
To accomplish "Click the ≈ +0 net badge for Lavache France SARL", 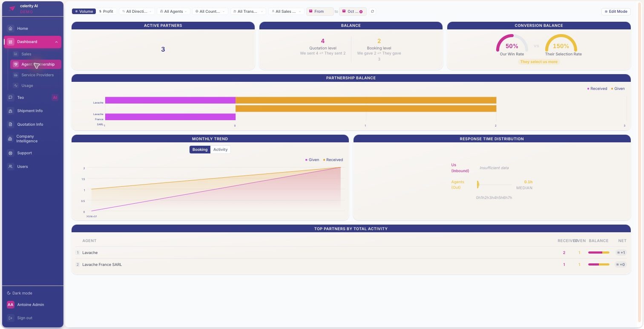I will click(621, 265).
